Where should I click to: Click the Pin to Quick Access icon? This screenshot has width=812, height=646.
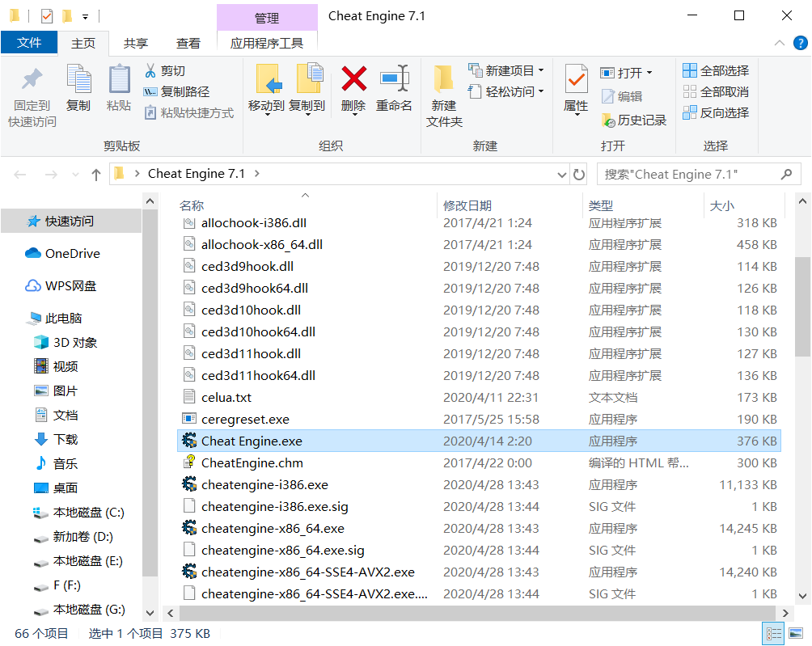(32, 80)
